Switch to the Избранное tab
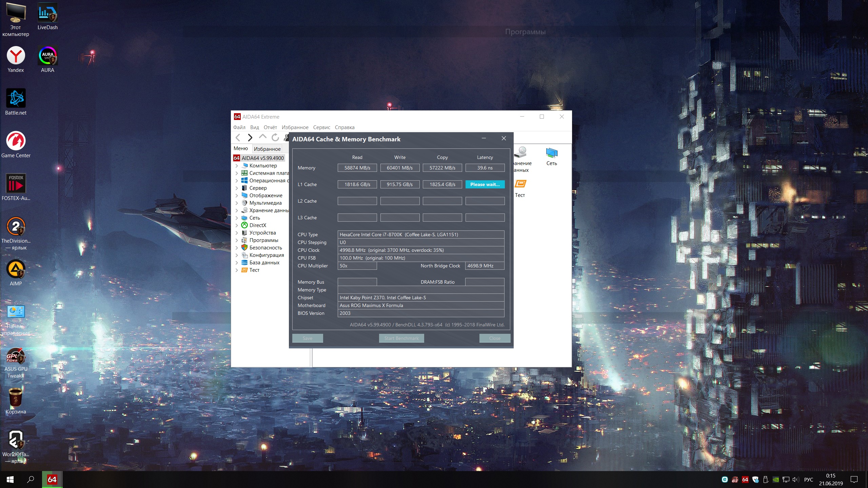 coord(267,149)
